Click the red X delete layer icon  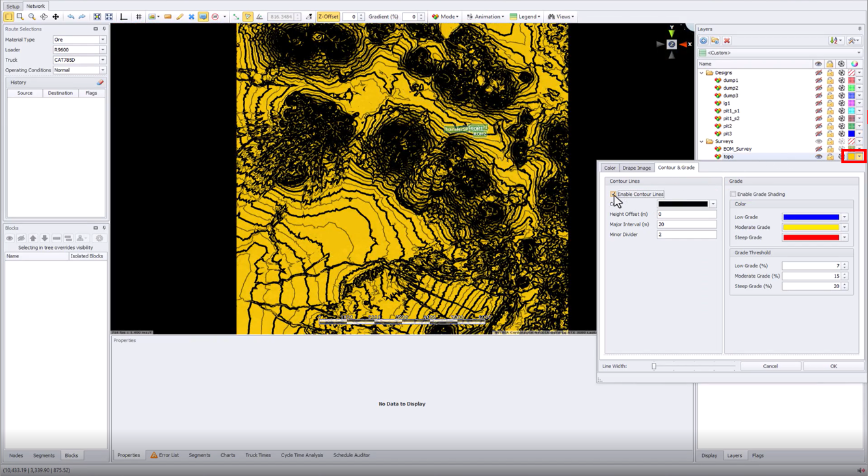727,41
